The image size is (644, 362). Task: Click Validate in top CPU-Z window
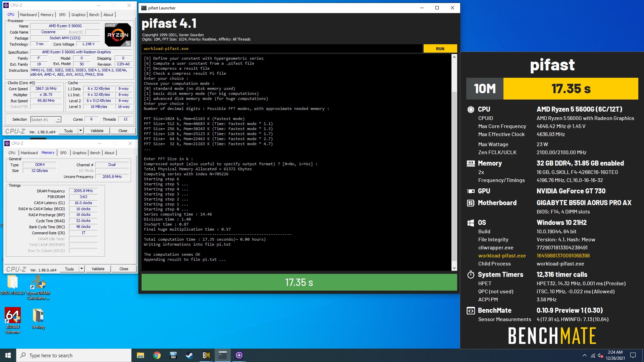(x=97, y=131)
